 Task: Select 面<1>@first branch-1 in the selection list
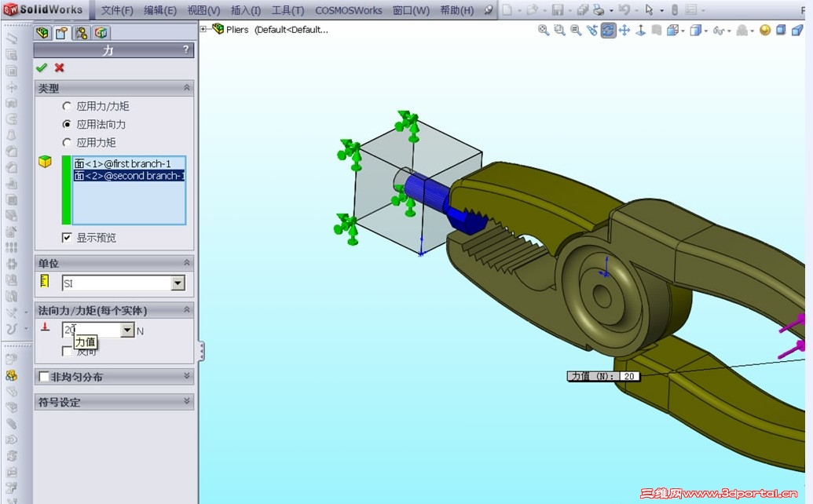[x=123, y=164]
